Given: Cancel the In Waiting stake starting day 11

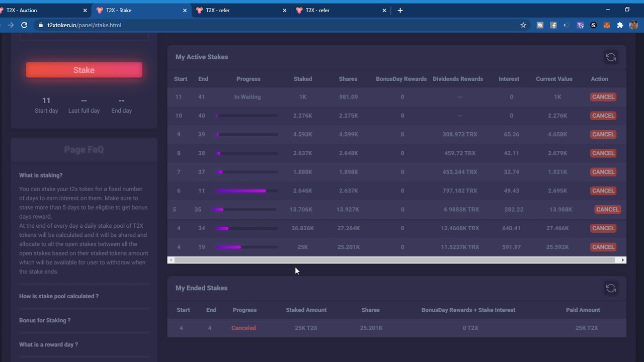Looking at the screenshot, I should point(603,97).
